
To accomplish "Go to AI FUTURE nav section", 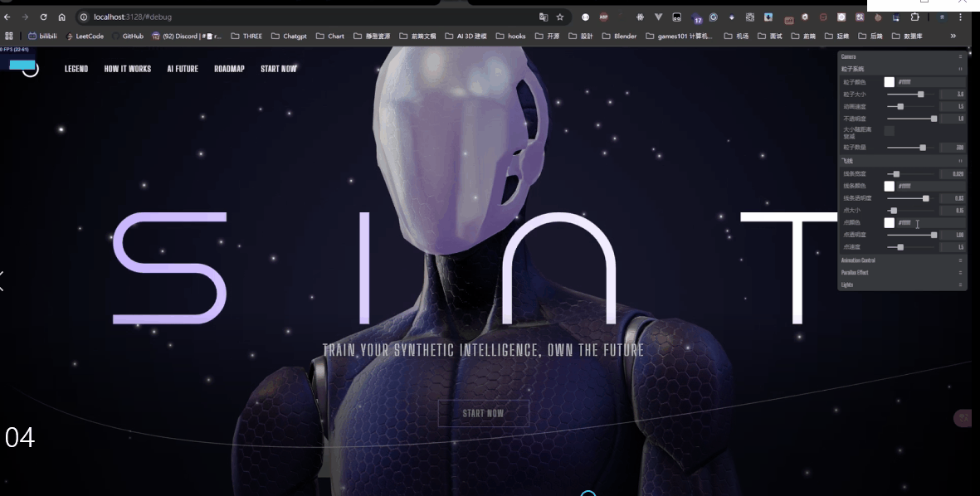I will (x=183, y=69).
